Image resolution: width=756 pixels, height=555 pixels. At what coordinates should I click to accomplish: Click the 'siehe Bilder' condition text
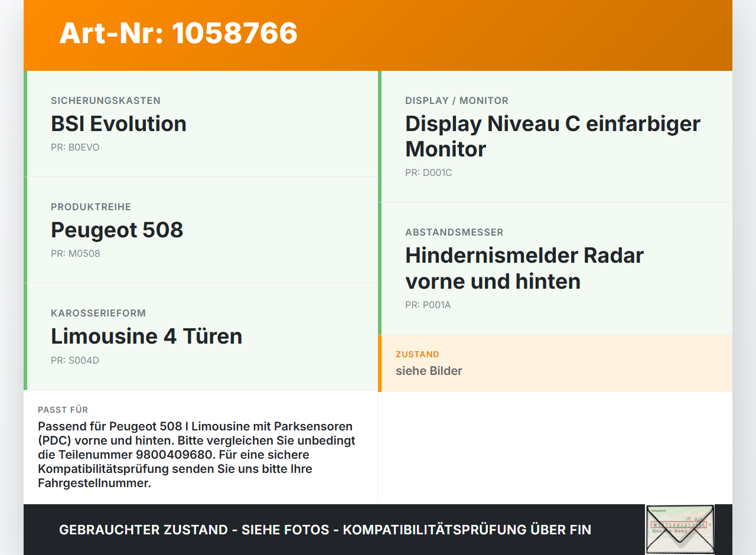[x=429, y=371]
